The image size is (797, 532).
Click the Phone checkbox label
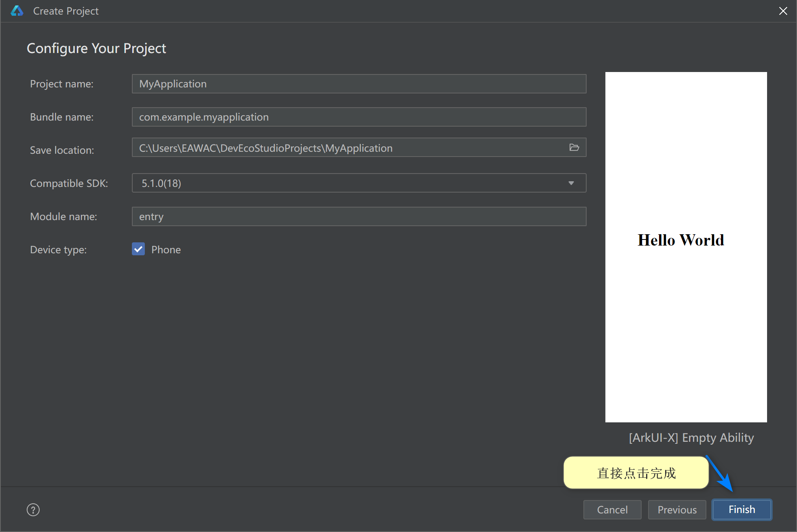coord(166,250)
